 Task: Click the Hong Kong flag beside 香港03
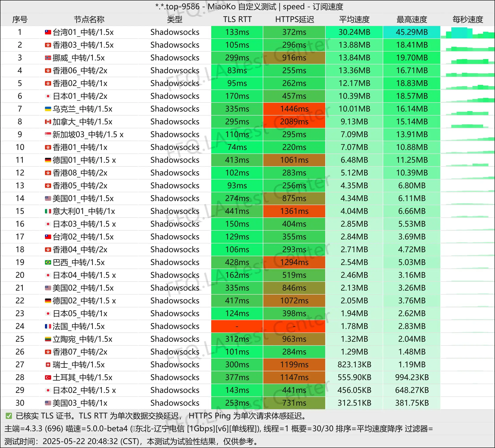[48, 45]
